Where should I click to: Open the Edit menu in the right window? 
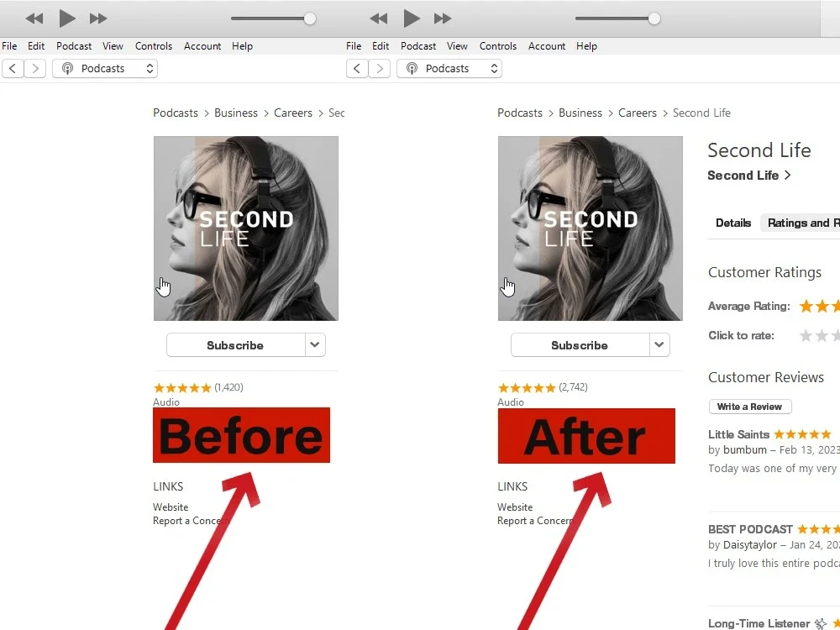(381, 46)
